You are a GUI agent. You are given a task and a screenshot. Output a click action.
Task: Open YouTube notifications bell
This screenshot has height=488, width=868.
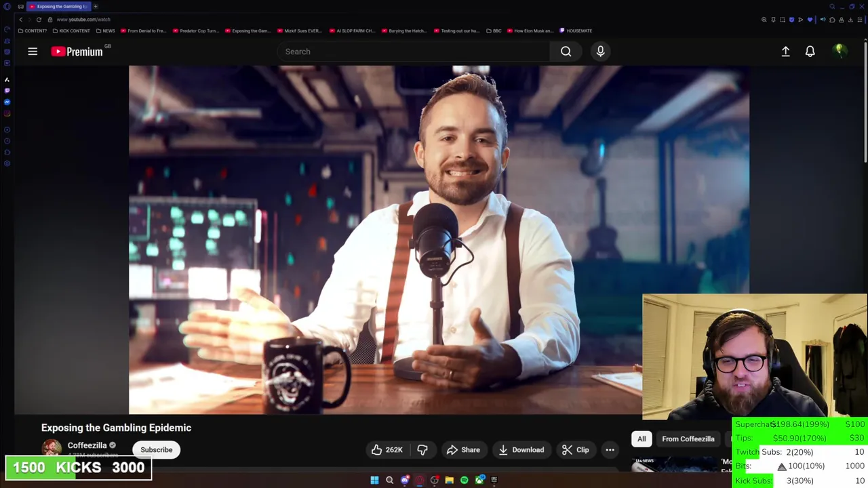click(x=810, y=52)
